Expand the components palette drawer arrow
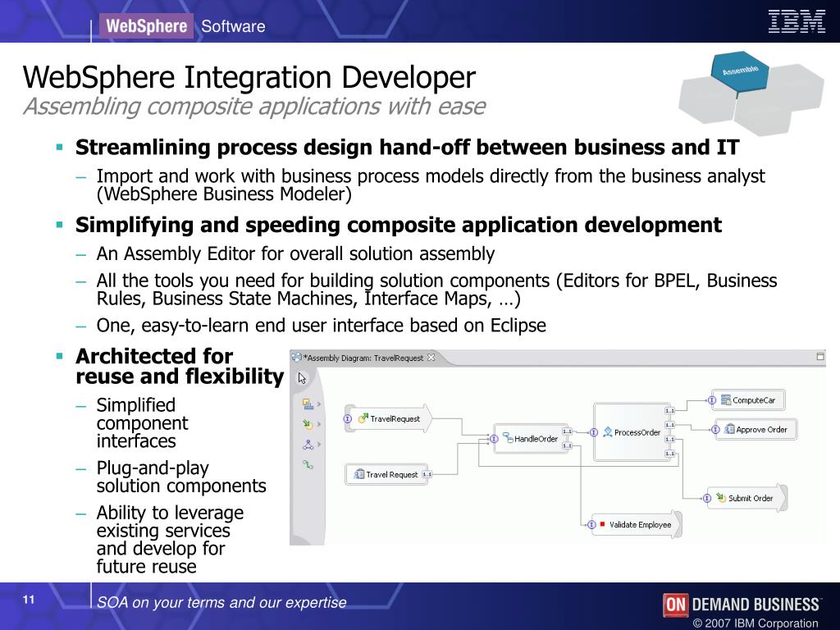Screen dimensions: 840x630 coord(319,404)
